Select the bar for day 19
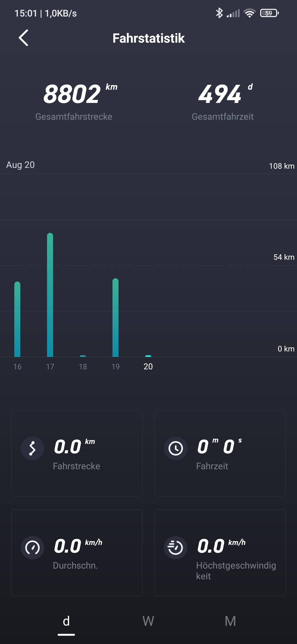Screen dimensions: 297x644 coord(116,318)
